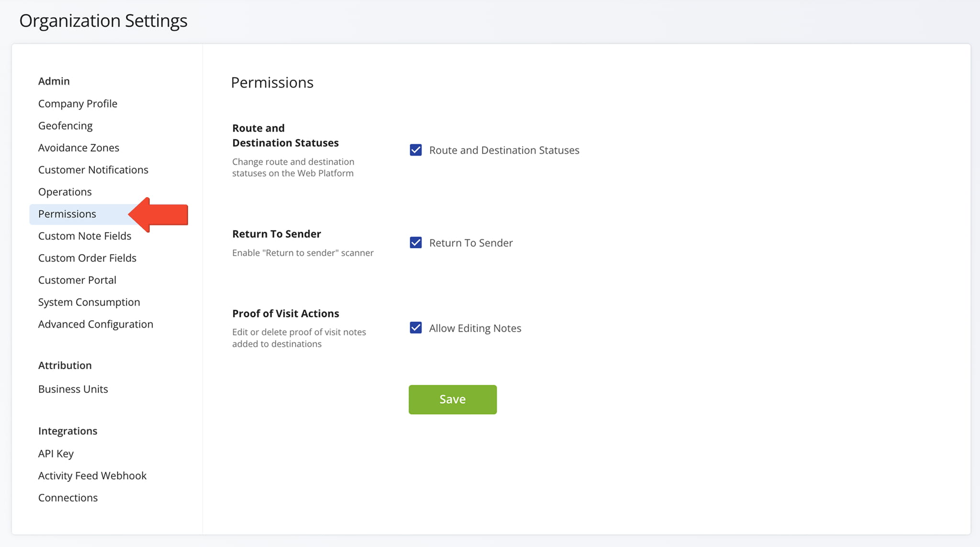
Task: Open Company Profile settings
Action: [x=78, y=103]
